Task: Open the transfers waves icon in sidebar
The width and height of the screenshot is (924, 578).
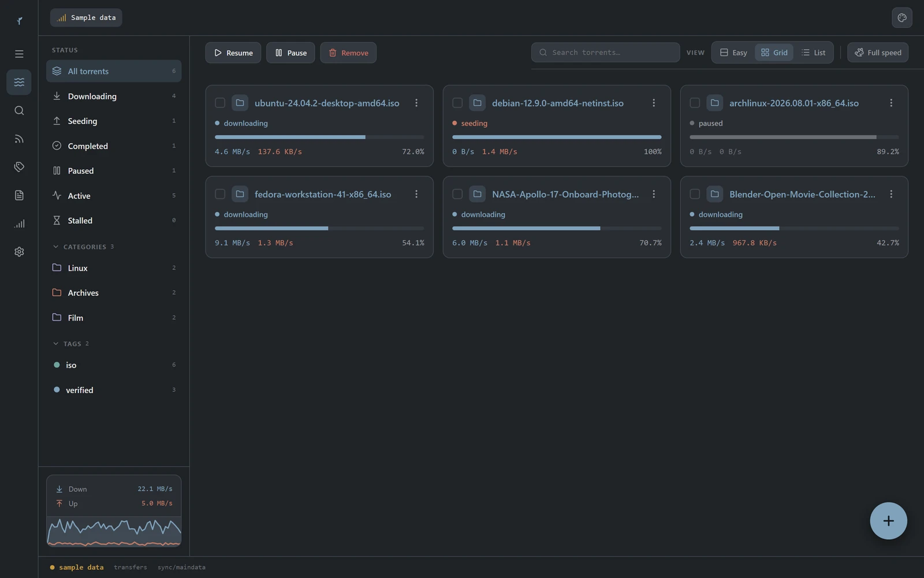Action: 19,82
